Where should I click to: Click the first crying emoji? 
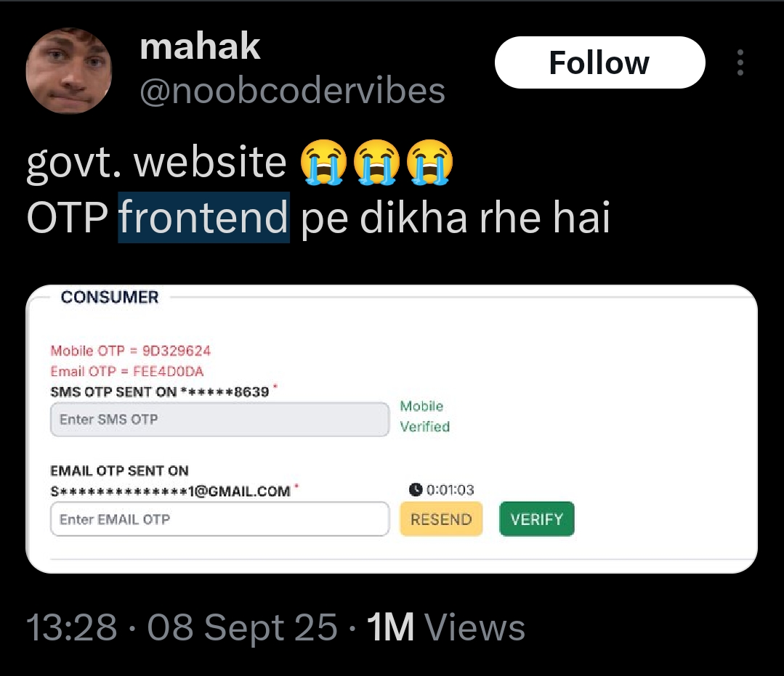click(323, 163)
